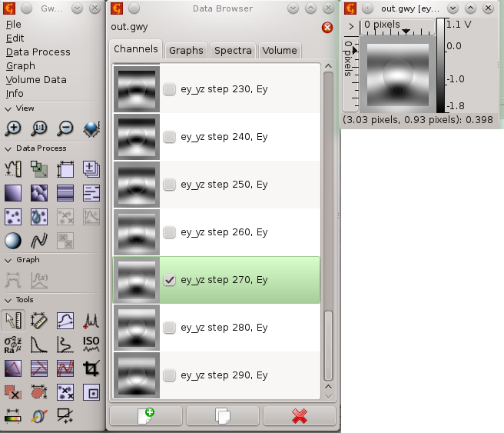Click the red delete channel button

[300, 416]
